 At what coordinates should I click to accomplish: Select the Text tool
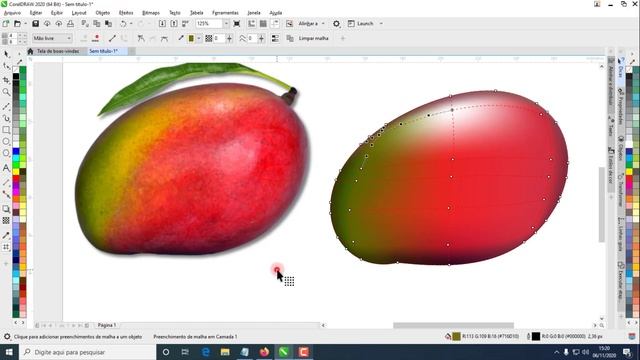tap(6, 168)
